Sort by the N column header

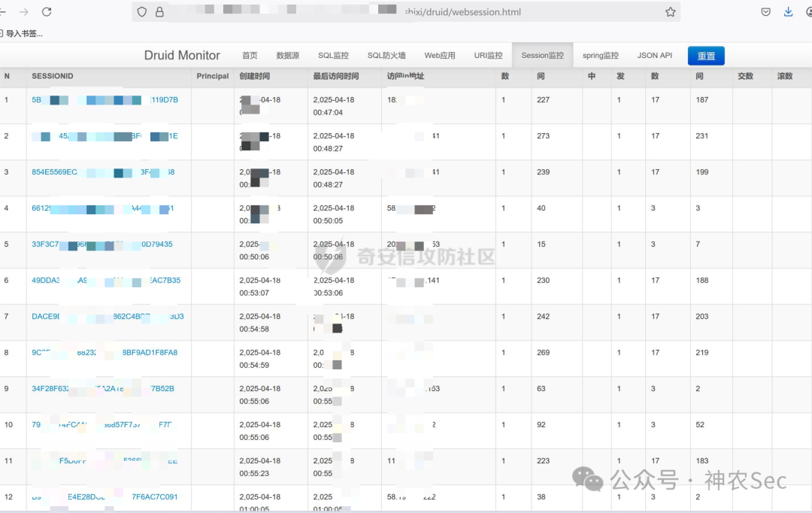[x=7, y=76]
